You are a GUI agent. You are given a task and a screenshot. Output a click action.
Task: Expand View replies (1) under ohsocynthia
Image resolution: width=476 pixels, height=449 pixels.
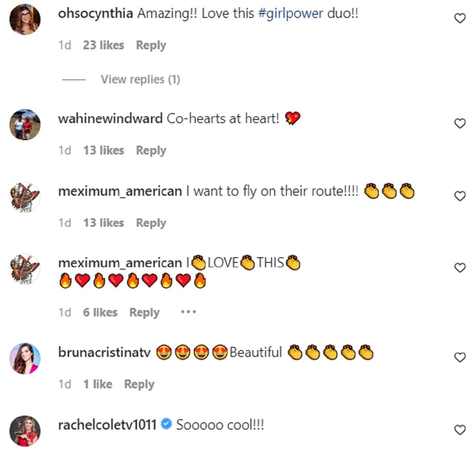(140, 79)
